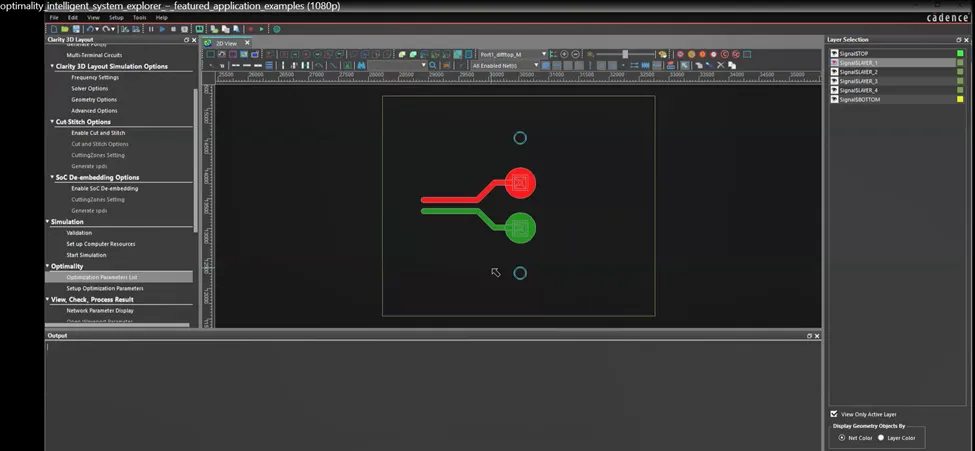Image resolution: width=975 pixels, height=451 pixels.
Task: Collapse the Cut-Stitch Options section
Action: coord(52,122)
